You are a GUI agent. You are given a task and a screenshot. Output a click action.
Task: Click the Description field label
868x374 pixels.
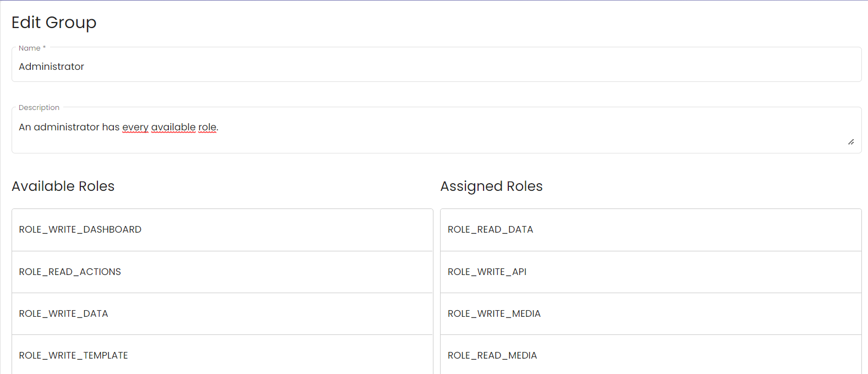pos(39,108)
